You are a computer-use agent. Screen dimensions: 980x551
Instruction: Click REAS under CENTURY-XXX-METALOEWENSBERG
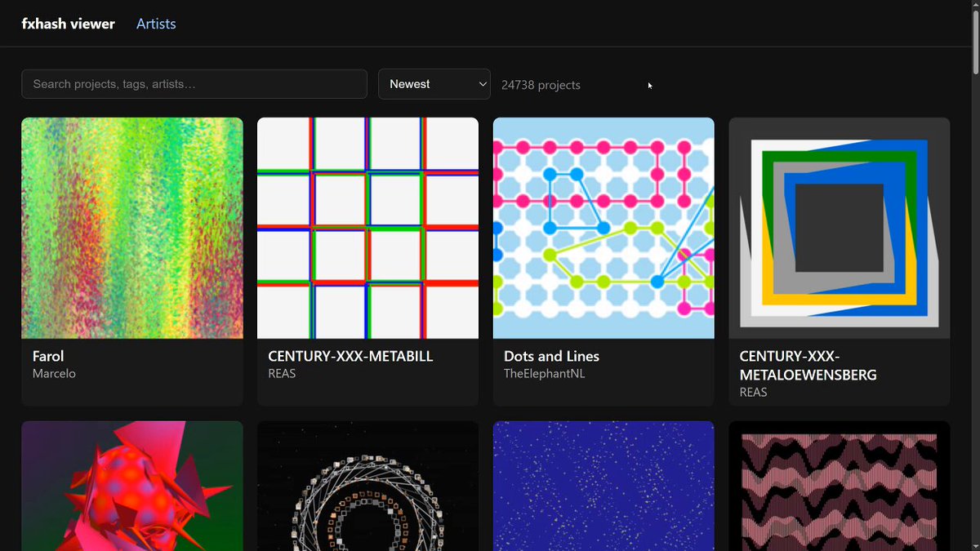pyautogui.click(x=754, y=393)
